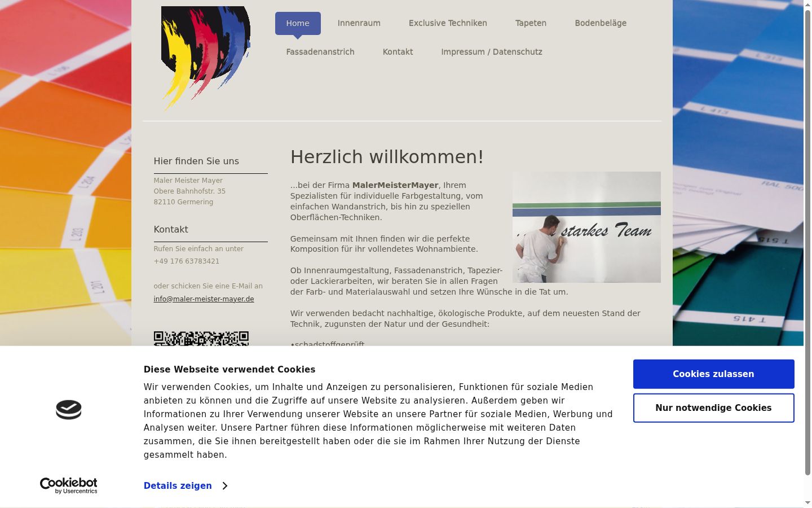Email info@maler-meister-mayer.de link
812x508 pixels.
point(204,299)
